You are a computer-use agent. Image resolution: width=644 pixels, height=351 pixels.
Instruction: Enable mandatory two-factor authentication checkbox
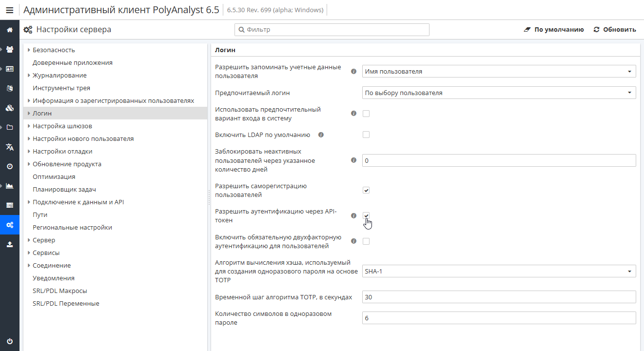tap(366, 241)
